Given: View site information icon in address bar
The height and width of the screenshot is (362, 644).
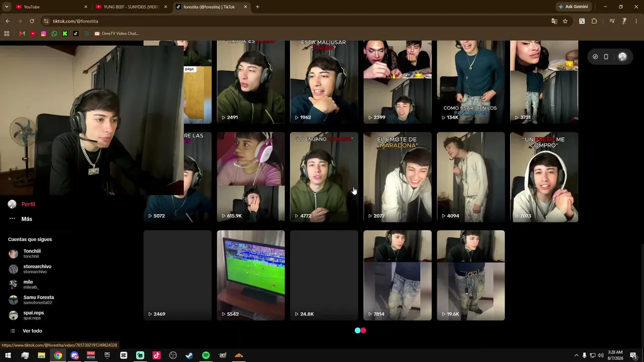Looking at the screenshot, I should (x=46, y=21).
